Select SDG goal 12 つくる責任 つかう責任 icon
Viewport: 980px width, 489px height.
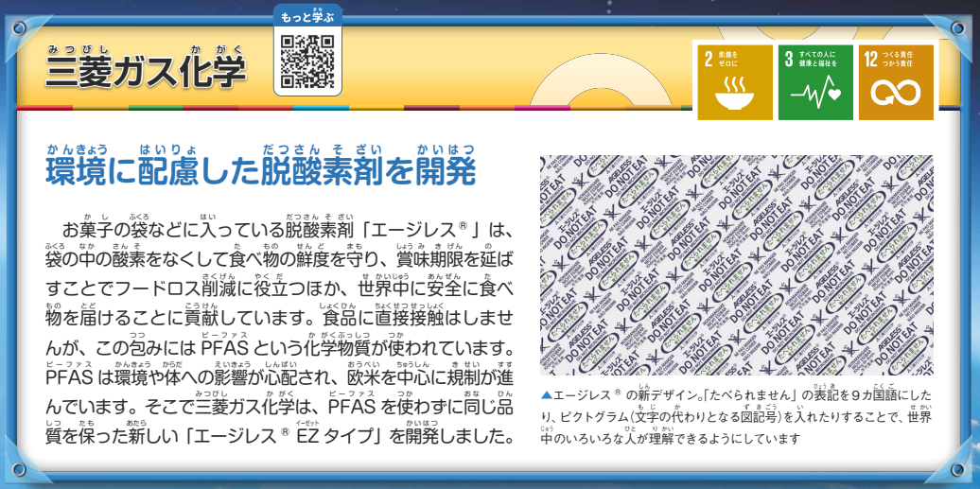pos(896,82)
